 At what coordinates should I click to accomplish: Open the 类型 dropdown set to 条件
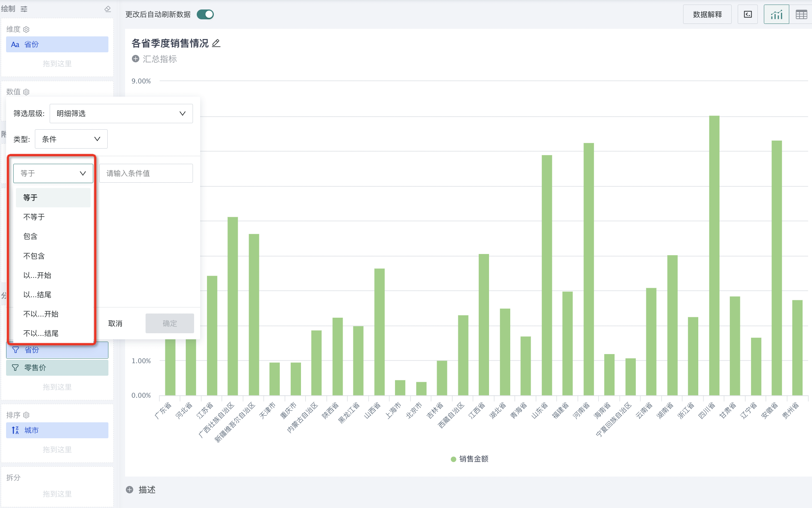[71, 139]
